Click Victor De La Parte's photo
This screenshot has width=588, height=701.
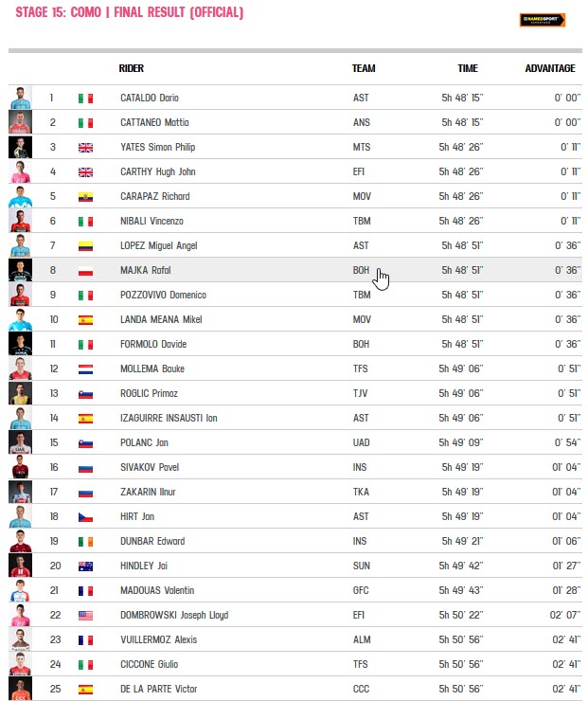(x=20, y=689)
